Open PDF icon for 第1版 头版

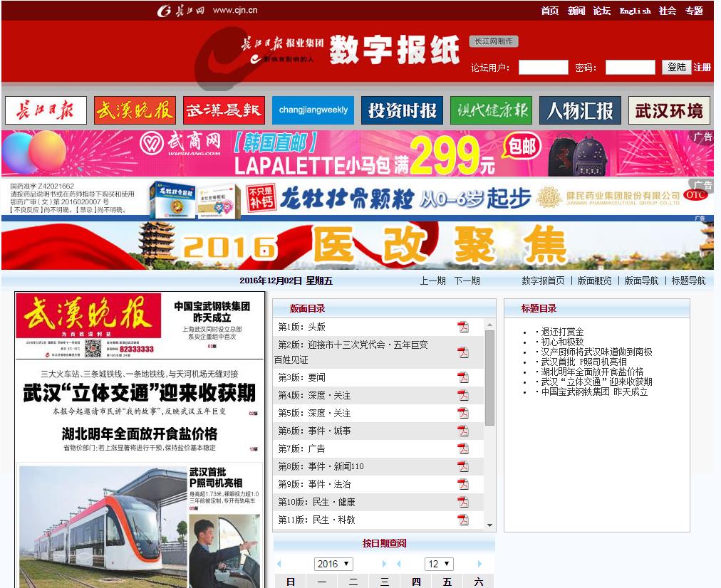[x=463, y=327]
